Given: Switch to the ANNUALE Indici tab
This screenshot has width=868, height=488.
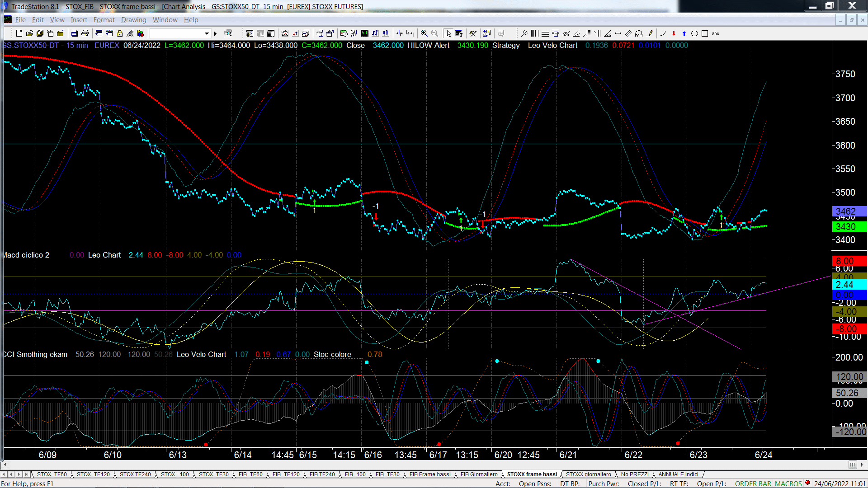Looking at the screenshot, I should point(678,474).
